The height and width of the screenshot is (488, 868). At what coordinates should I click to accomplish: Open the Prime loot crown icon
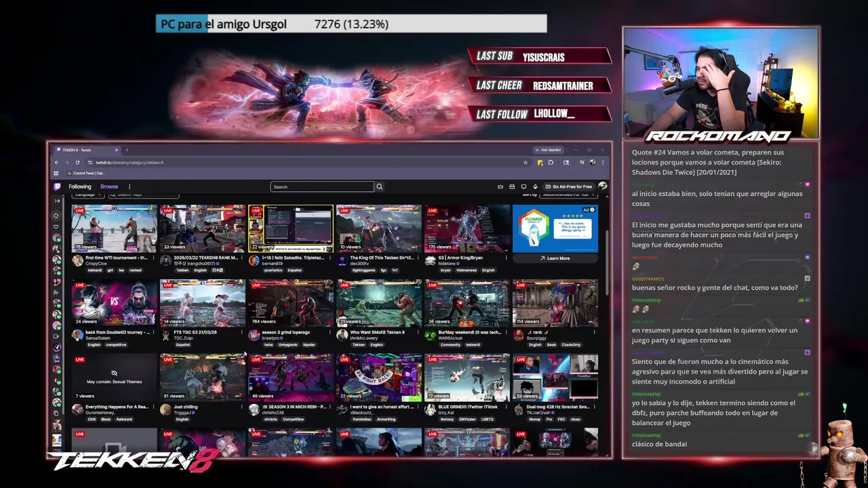pos(500,186)
